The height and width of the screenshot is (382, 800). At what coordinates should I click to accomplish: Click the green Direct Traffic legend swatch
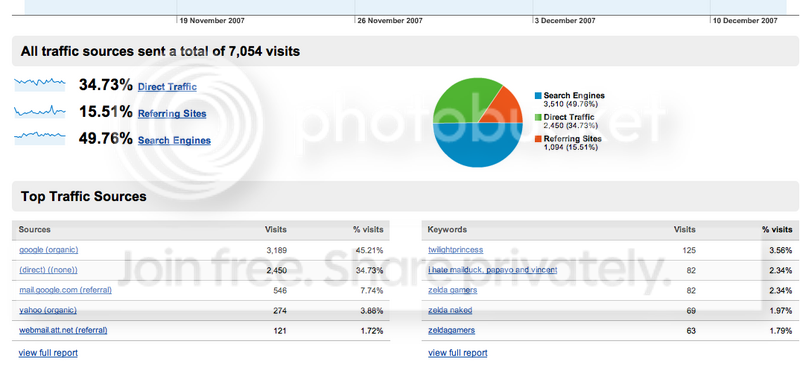(538, 117)
